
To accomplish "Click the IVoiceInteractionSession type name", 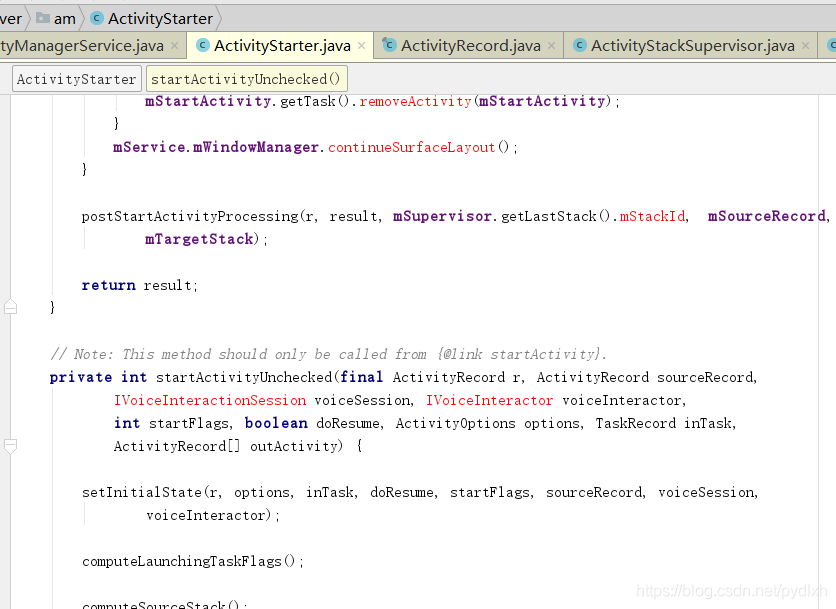I will [x=210, y=400].
